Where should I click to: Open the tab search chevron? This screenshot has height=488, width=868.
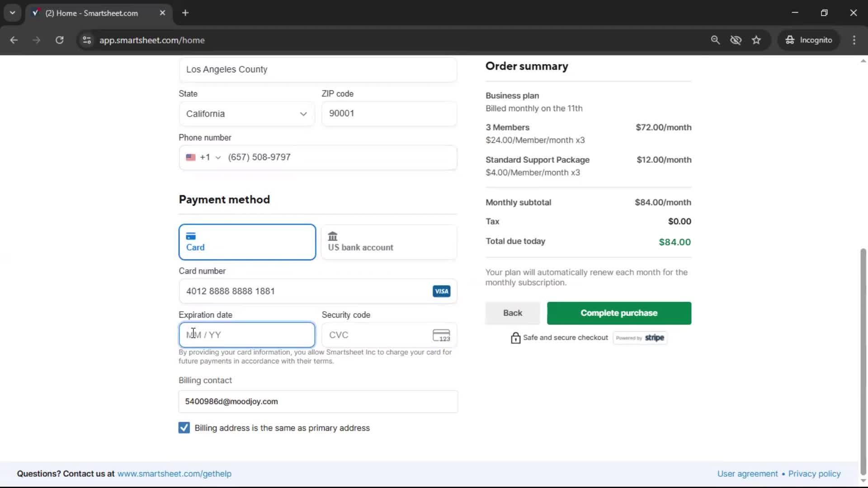click(x=13, y=13)
